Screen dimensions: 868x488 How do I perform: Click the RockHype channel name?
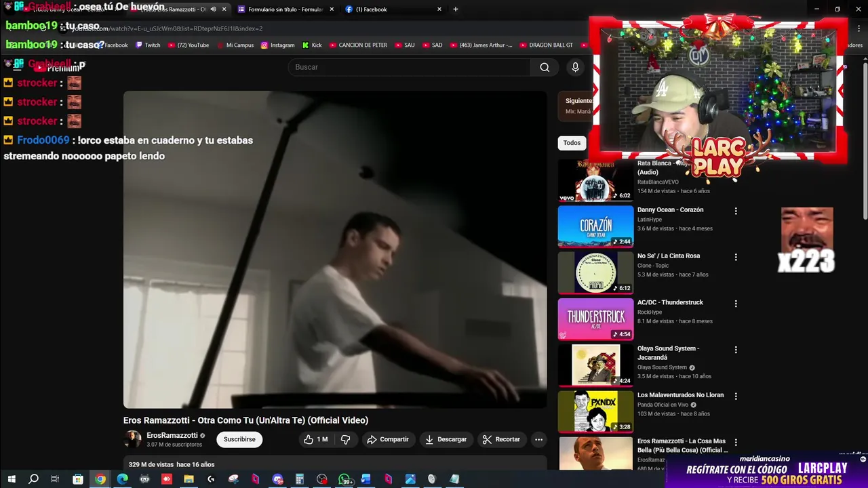pos(650,312)
